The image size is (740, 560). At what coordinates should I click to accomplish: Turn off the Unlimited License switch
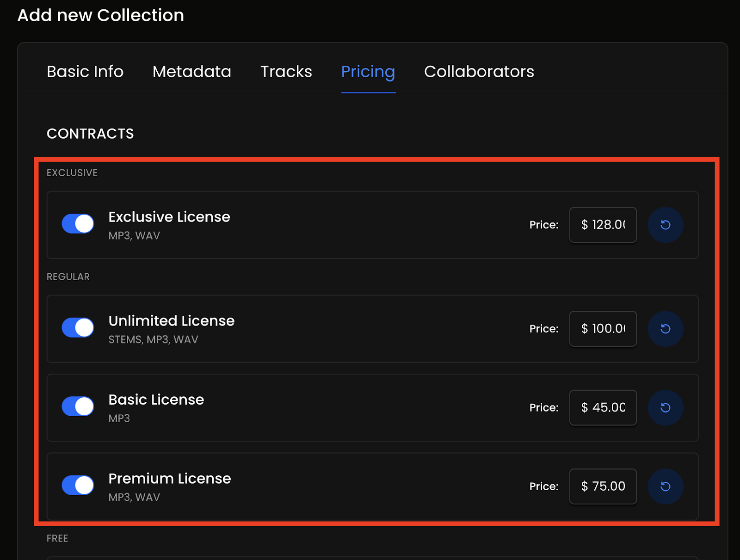[78, 328]
